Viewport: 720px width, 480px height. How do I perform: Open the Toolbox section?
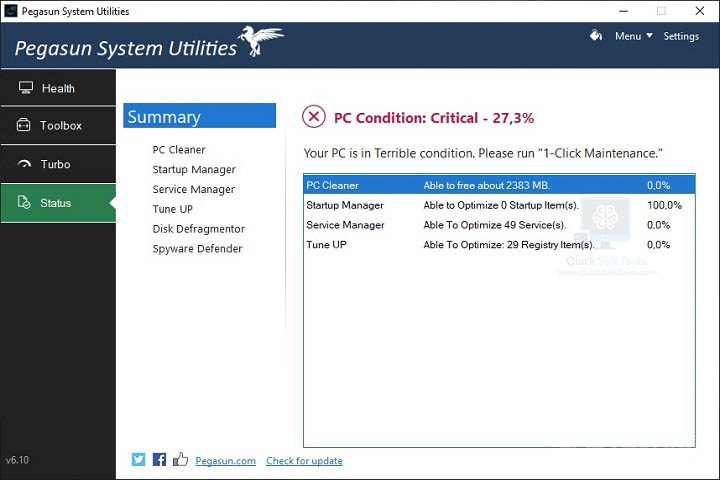[58, 125]
